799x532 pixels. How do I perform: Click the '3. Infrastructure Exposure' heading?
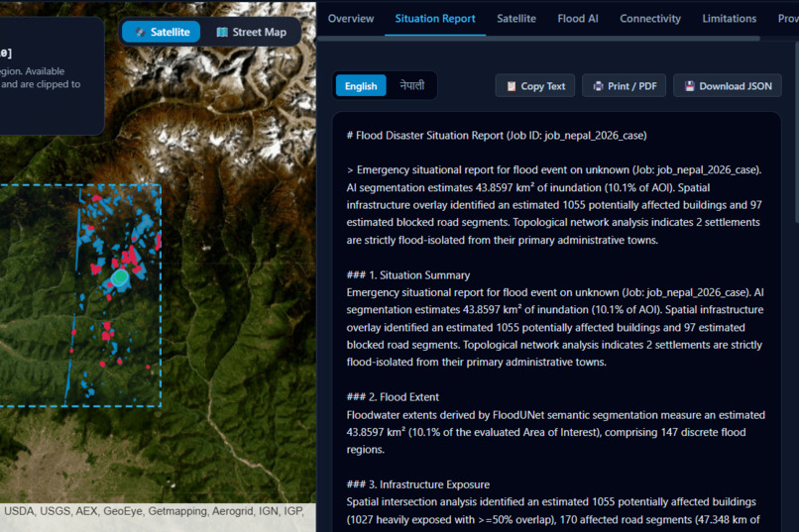tap(418, 484)
